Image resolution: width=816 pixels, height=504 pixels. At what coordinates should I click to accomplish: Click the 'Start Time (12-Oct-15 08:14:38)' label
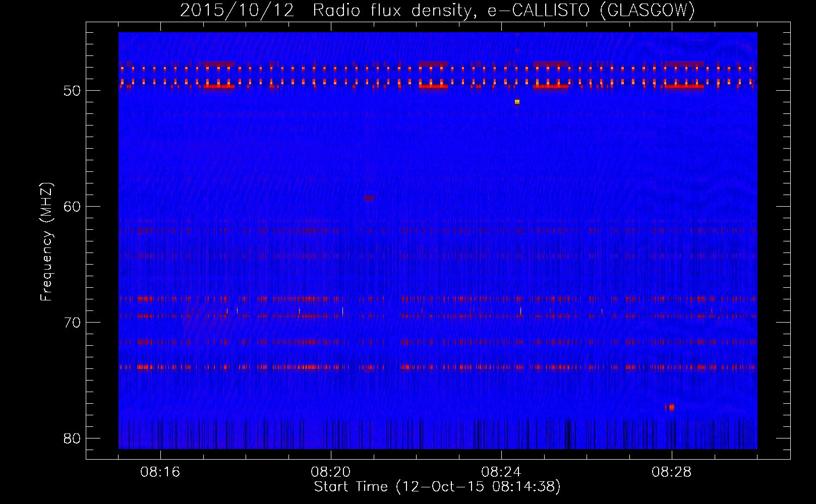437,487
